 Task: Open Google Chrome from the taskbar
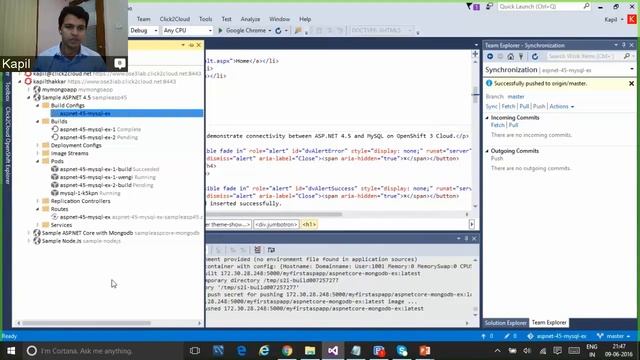coord(287,351)
